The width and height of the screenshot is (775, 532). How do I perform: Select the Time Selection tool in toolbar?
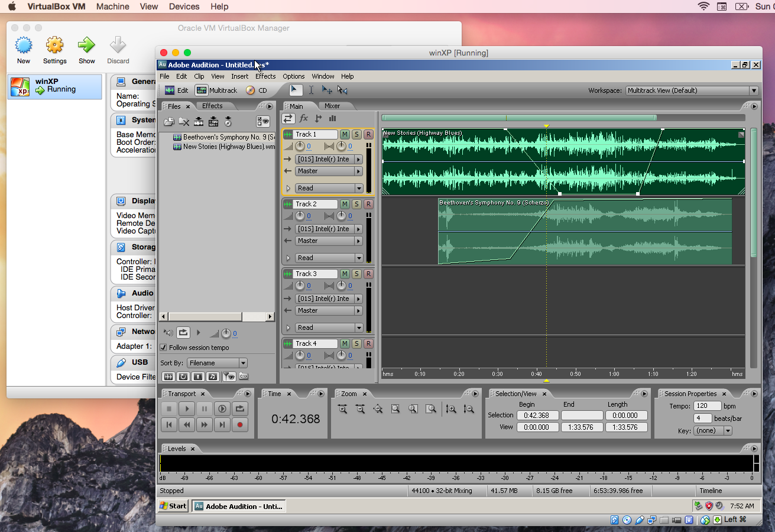311,90
